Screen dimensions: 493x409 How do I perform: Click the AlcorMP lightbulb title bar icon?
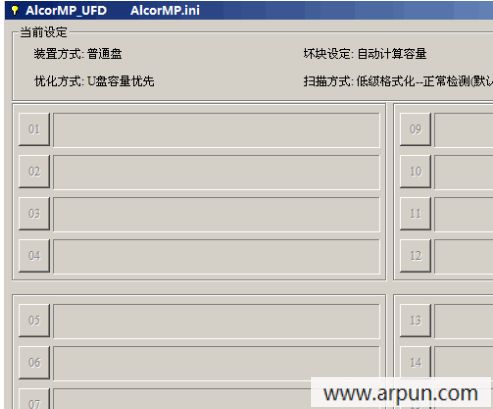tap(15, 10)
